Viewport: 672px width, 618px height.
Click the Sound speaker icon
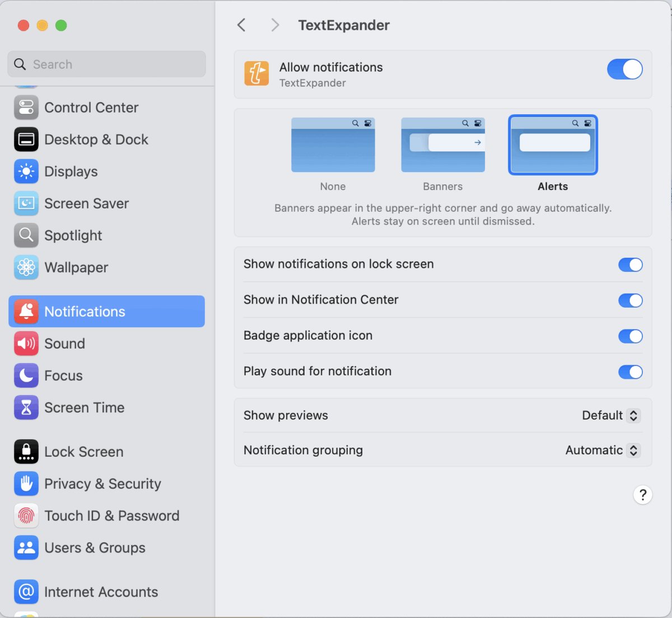coord(26,343)
